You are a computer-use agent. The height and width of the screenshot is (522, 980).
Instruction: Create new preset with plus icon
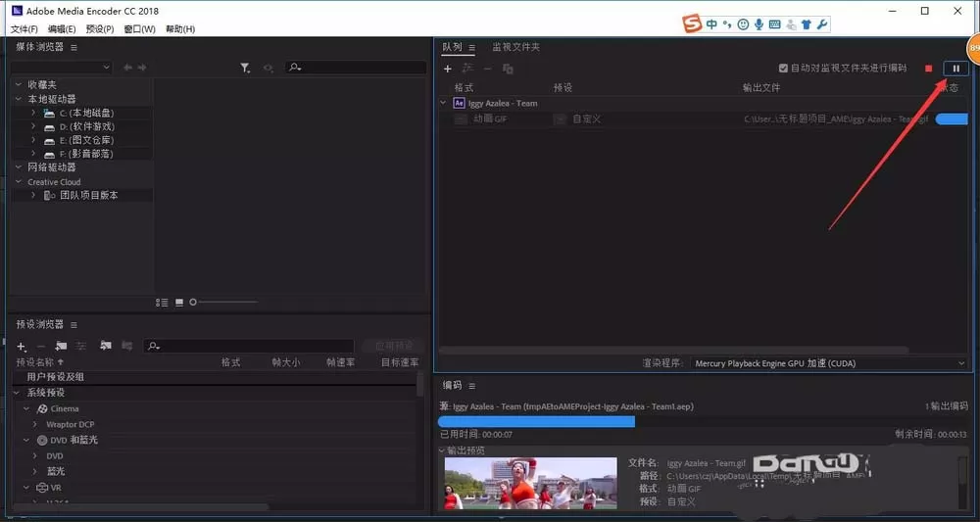click(22, 346)
